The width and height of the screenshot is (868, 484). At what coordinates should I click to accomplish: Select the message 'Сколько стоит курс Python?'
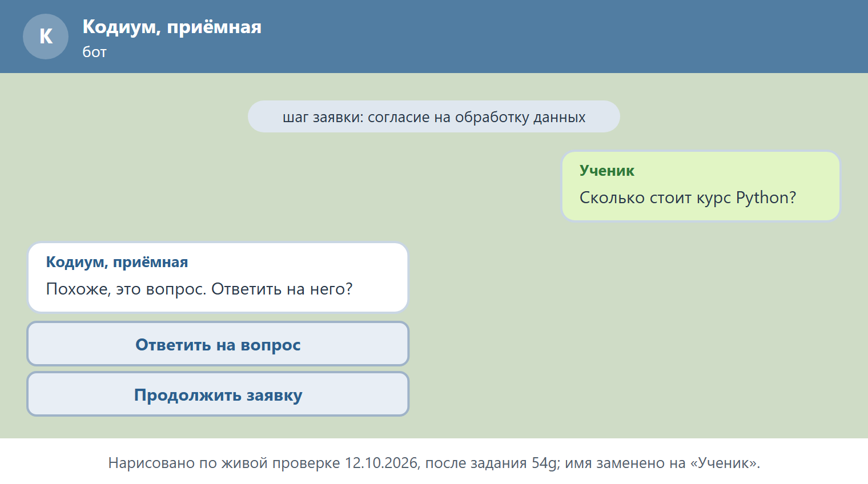pos(688,197)
